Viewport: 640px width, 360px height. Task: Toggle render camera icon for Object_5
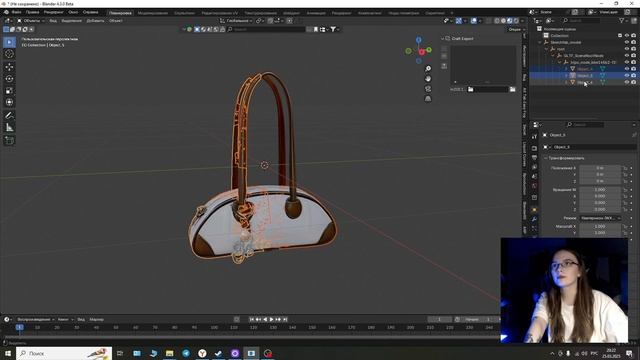point(633,76)
